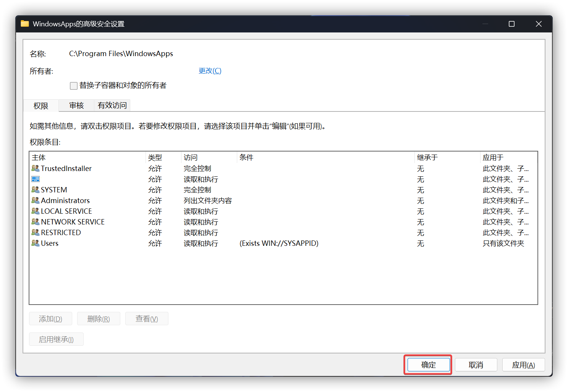568x392 pixels.
Task: Switch to the 审核 tab
Action: coord(76,105)
